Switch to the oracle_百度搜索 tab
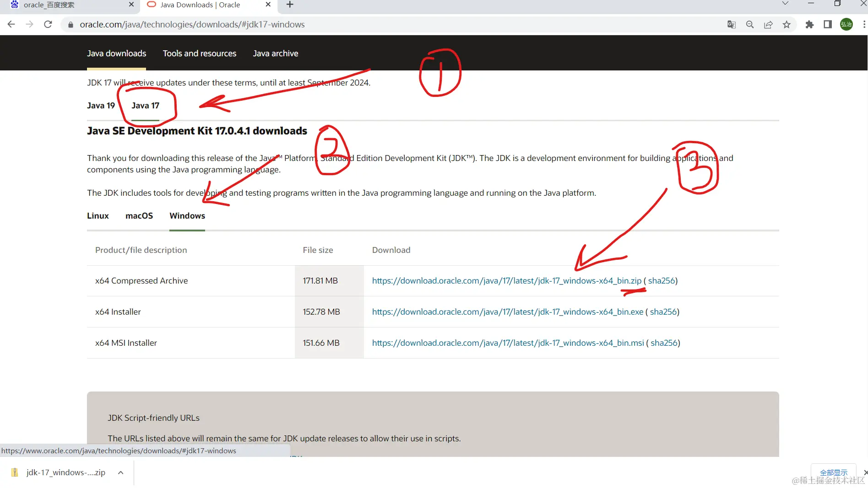 coord(69,5)
